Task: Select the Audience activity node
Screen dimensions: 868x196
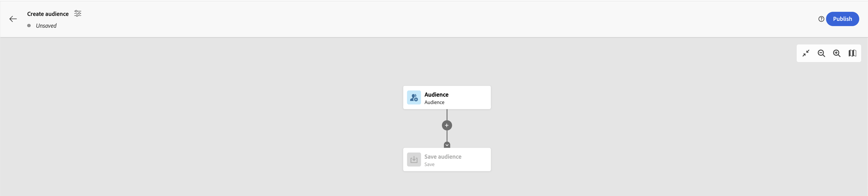Action: pyautogui.click(x=447, y=97)
